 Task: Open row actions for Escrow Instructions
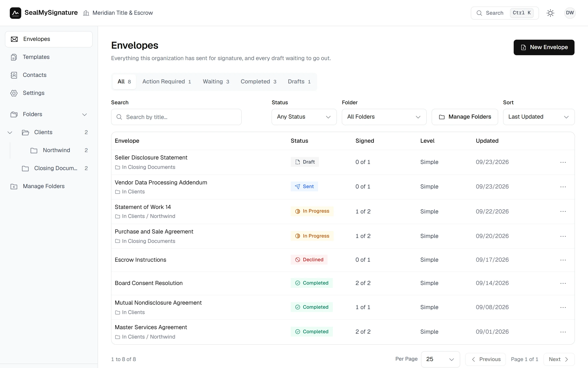click(x=563, y=260)
